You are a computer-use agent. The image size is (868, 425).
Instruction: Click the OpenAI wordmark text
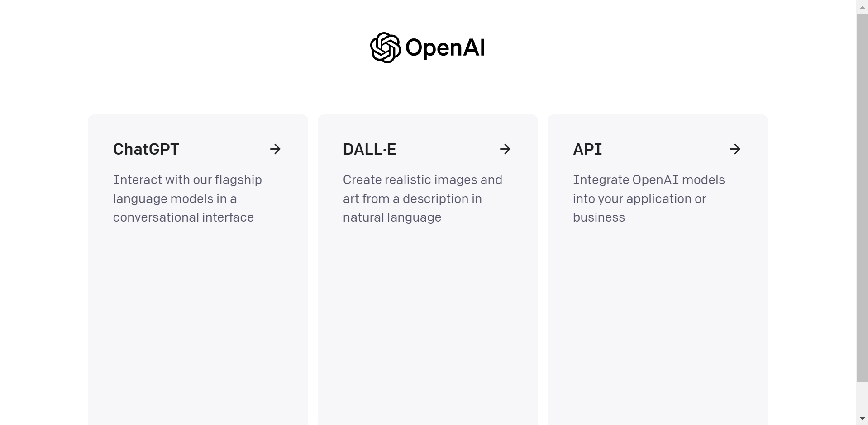click(445, 47)
